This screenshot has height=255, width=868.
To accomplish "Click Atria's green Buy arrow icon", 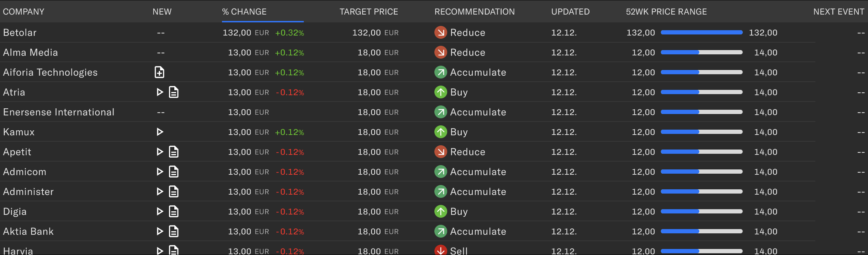I will [x=441, y=92].
